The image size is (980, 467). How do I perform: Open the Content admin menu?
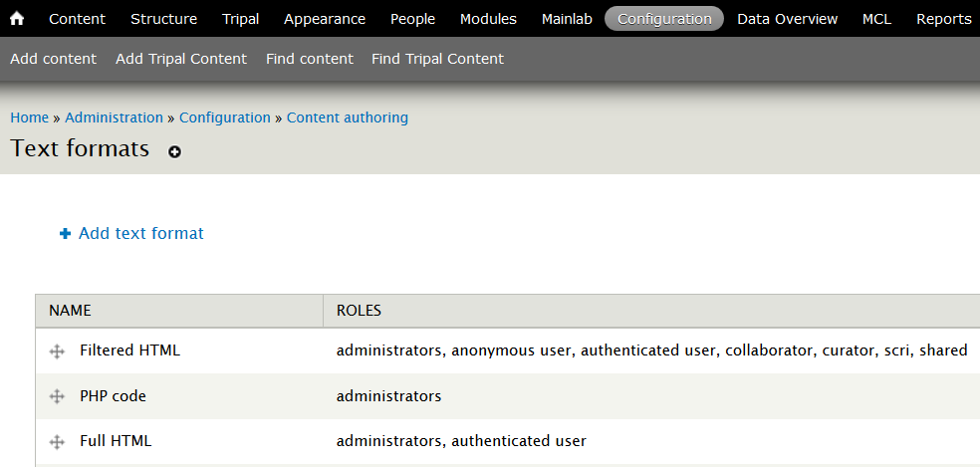tap(77, 19)
